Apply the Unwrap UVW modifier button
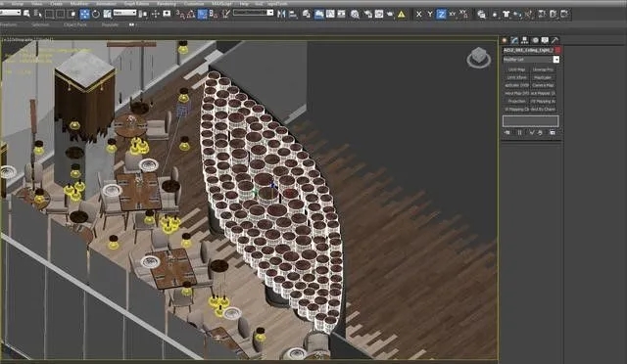Image resolution: width=627 pixels, height=364 pixels. click(543, 69)
